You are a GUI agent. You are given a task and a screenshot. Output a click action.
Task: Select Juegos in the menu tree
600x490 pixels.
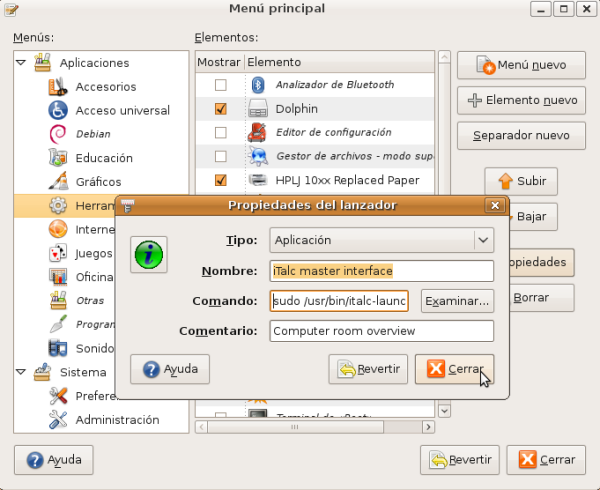coord(94,253)
